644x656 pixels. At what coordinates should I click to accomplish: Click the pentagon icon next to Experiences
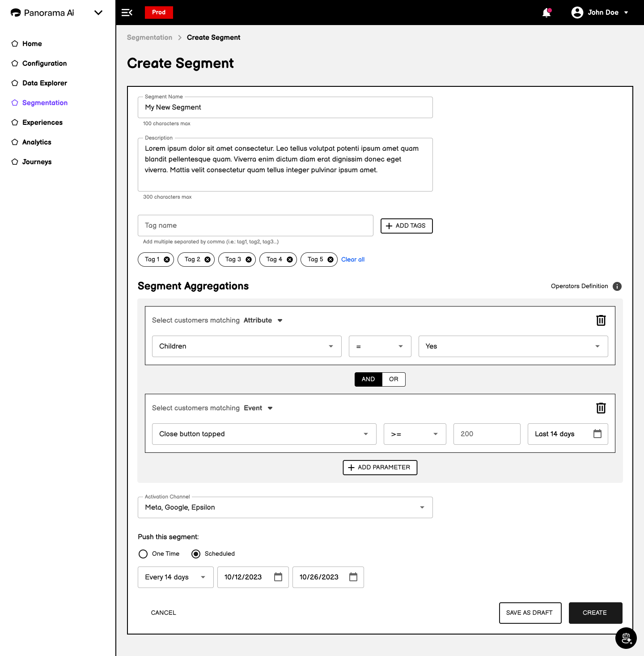[15, 123]
